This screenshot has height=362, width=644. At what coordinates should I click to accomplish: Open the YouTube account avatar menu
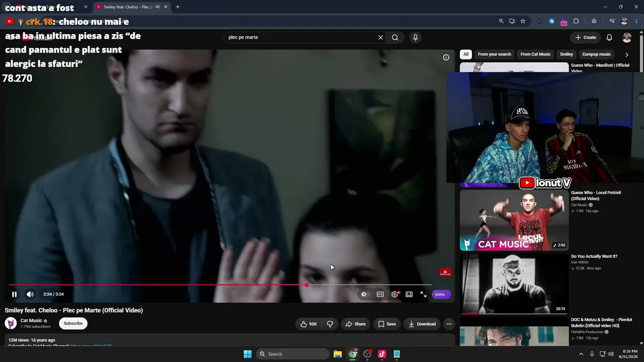coord(627,38)
